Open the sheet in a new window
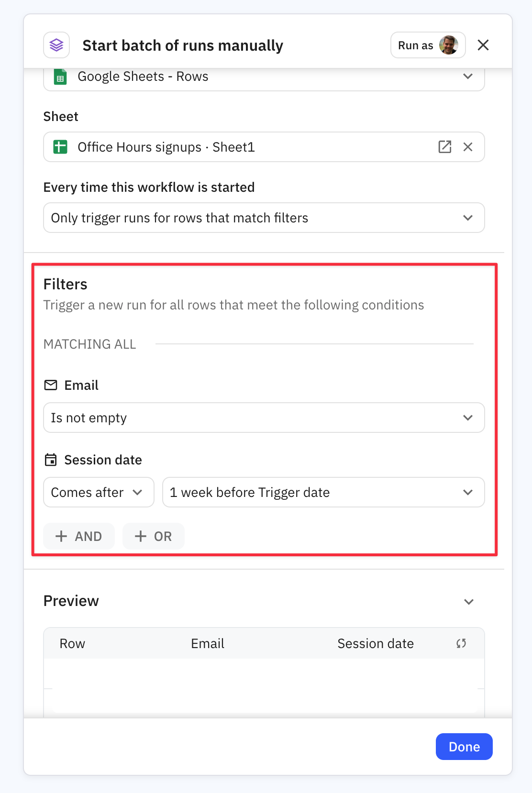 tap(445, 147)
